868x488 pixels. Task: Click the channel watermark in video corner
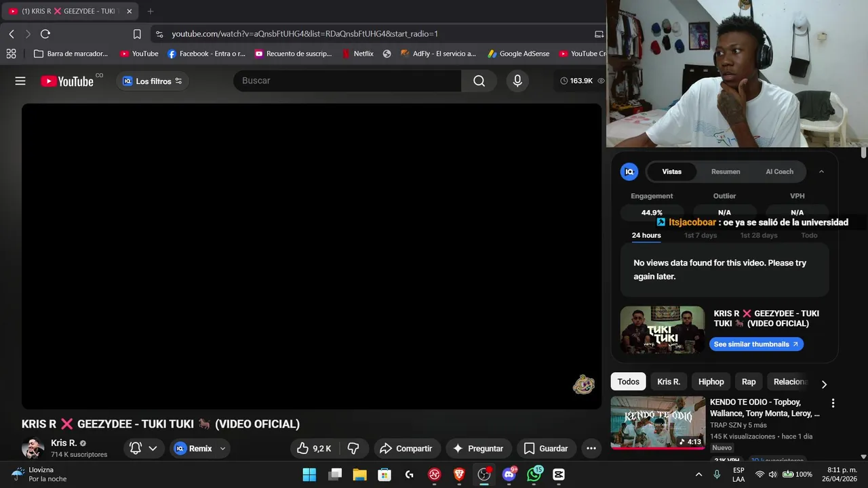pyautogui.click(x=583, y=385)
